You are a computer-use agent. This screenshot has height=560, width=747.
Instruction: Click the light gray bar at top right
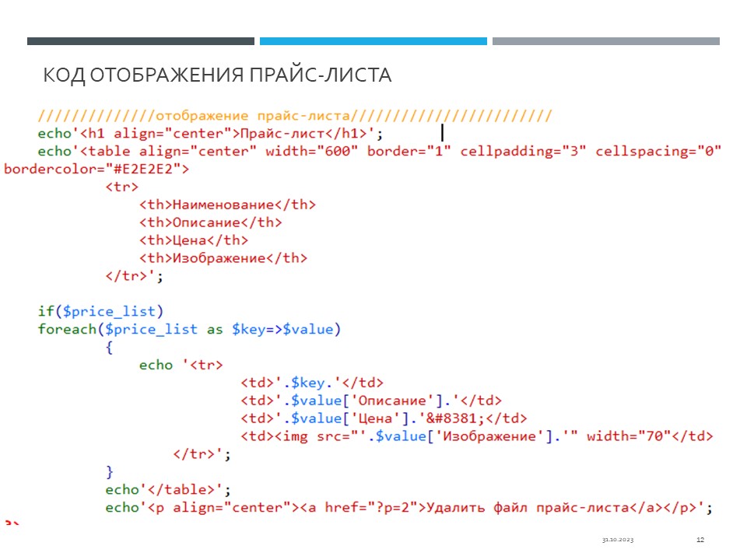coord(605,41)
